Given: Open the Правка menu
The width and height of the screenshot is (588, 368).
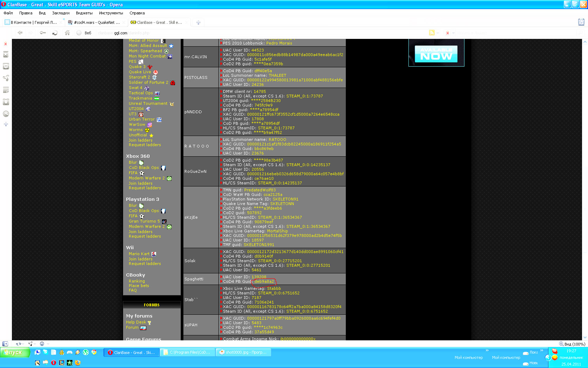Looking at the screenshot, I should [26, 13].
